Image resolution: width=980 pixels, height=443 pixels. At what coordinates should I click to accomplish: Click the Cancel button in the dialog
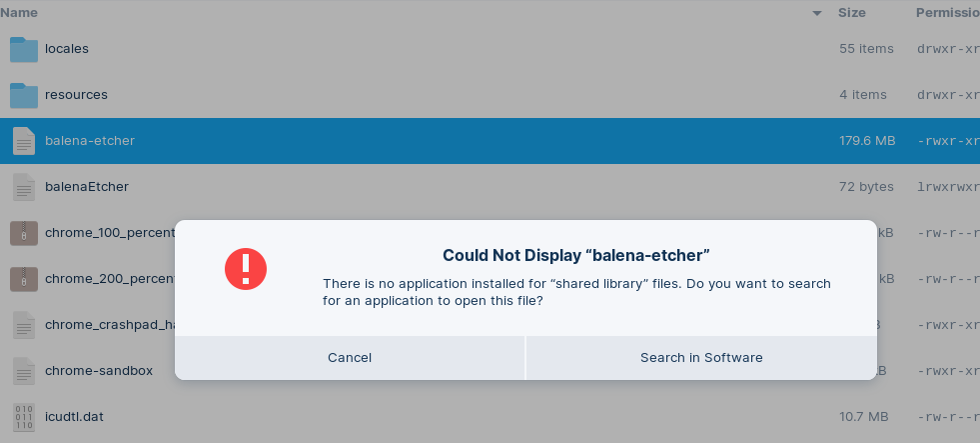pyautogui.click(x=350, y=358)
